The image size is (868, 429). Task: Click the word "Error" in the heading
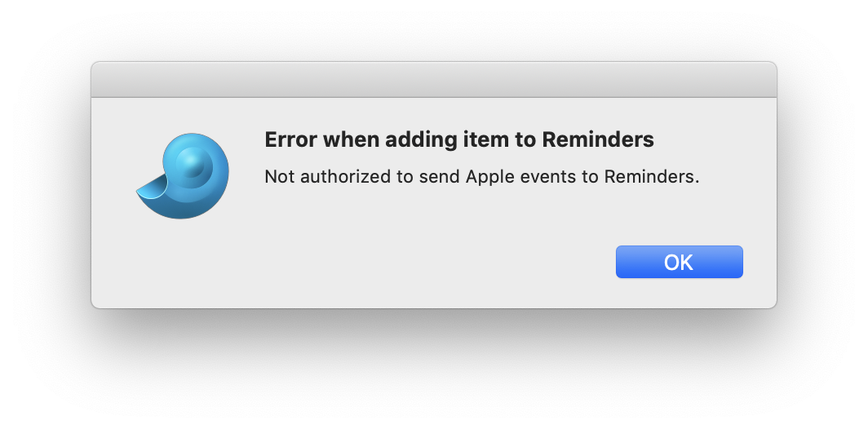pyautogui.click(x=291, y=140)
